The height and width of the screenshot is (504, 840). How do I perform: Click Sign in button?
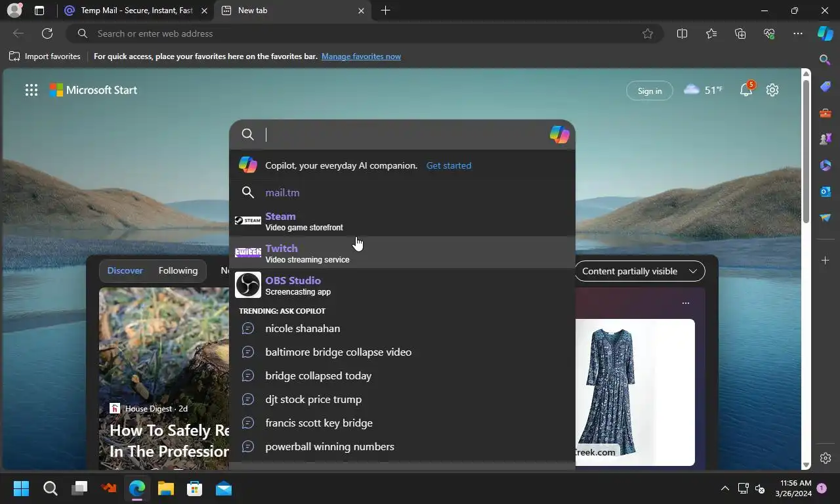(x=650, y=91)
